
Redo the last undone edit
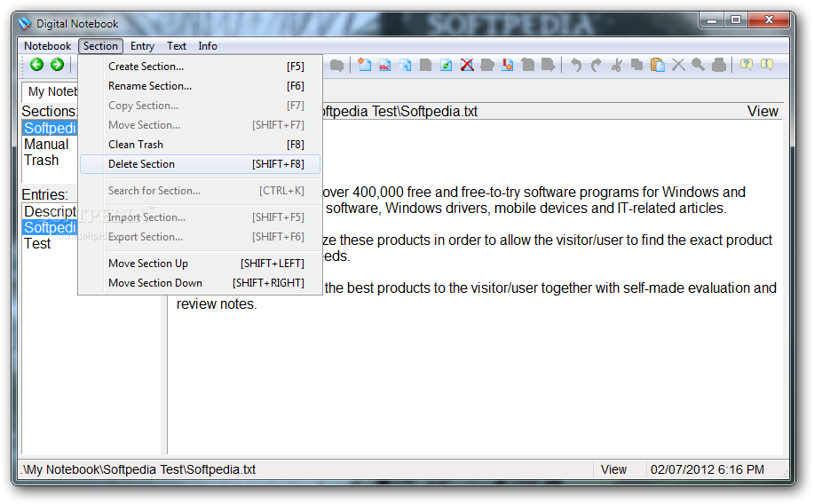pos(596,65)
